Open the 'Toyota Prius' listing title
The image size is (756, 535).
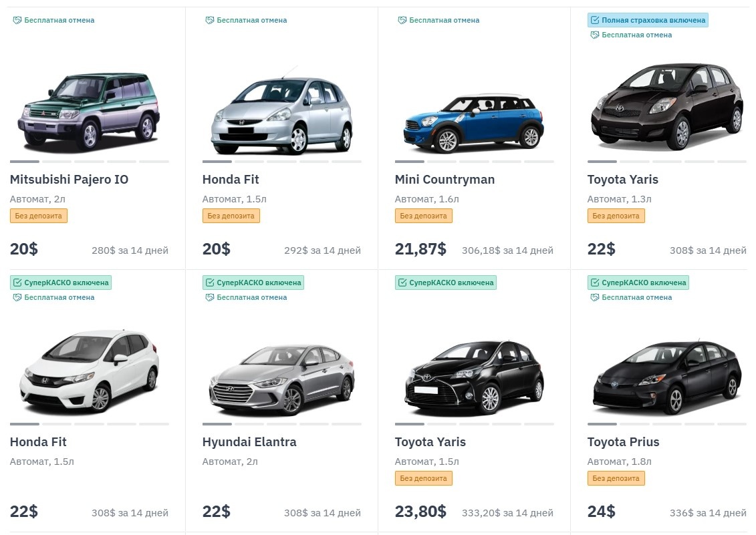point(623,442)
